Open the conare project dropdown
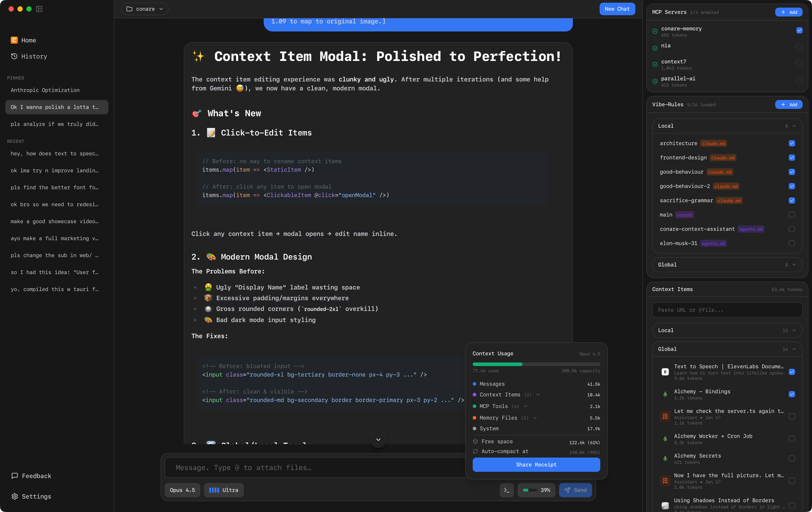The height and width of the screenshot is (512, 812). pos(144,9)
